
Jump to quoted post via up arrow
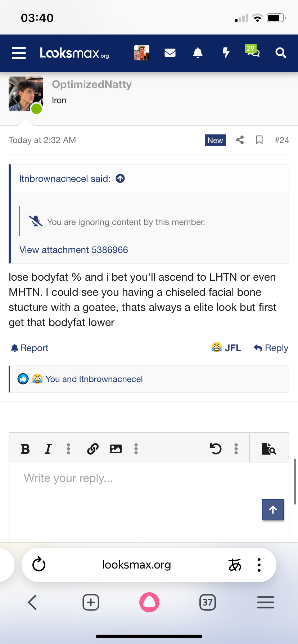pos(120,178)
